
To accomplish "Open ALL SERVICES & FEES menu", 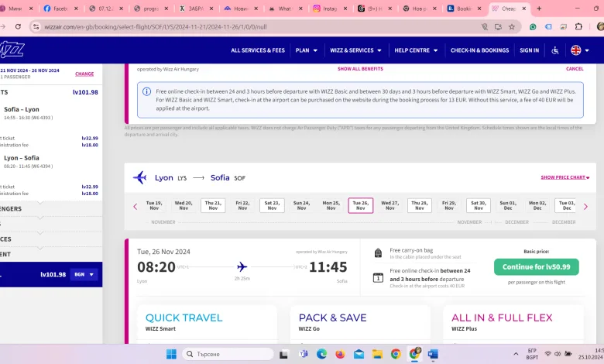I will (258, 50).
